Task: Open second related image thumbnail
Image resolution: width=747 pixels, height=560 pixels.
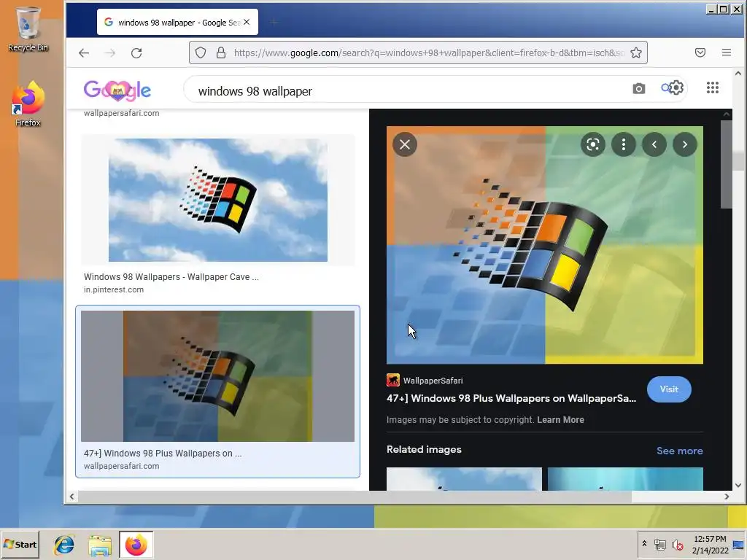Action: 625,478
